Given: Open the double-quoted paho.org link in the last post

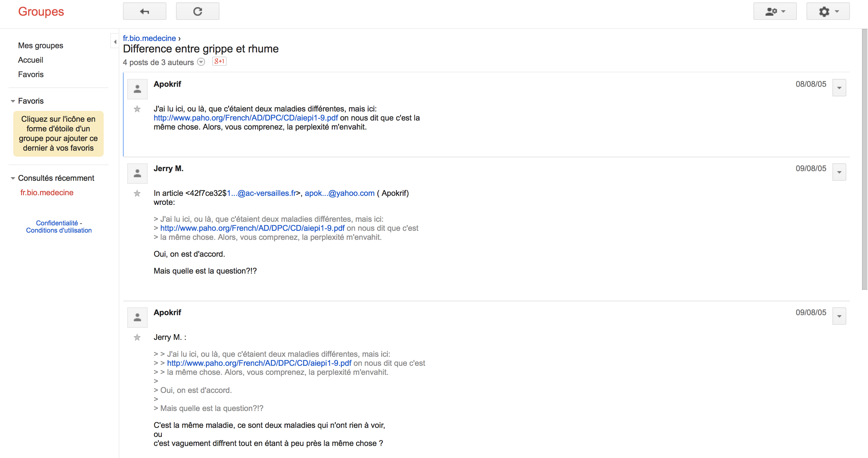Looking at the screenshot, I should [x=259, y=363].
